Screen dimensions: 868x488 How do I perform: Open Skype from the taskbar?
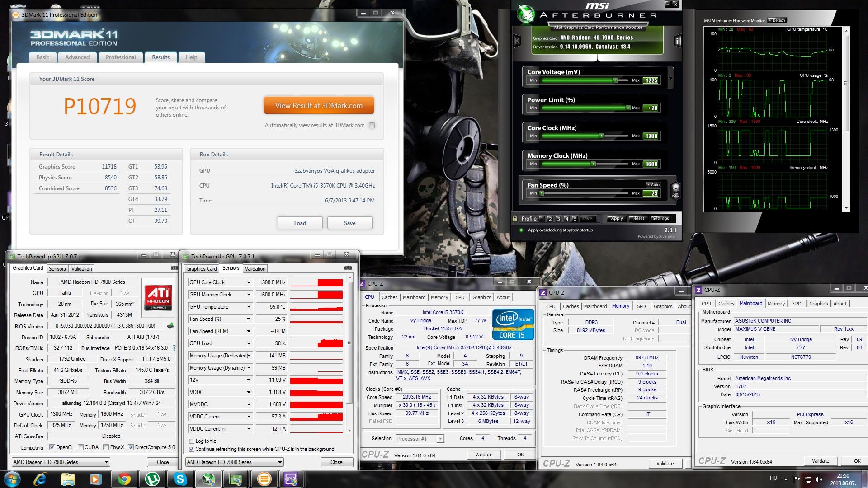point(180,479)
